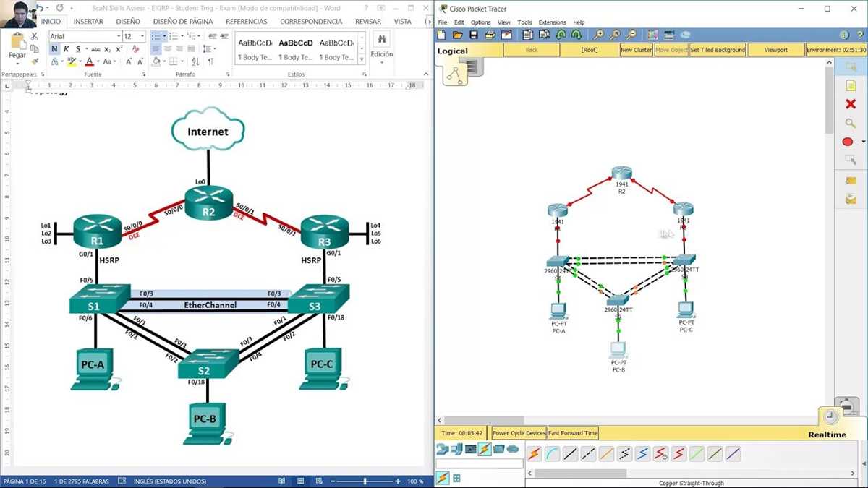868x488 pixels.
Task: Select the Inspect magnifier tool
Action: 851,124
